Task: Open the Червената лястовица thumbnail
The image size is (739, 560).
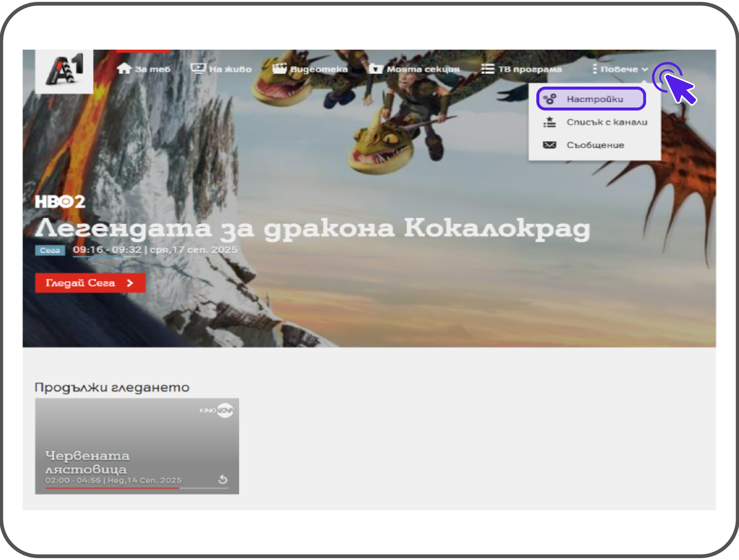Action: [137, 433]
